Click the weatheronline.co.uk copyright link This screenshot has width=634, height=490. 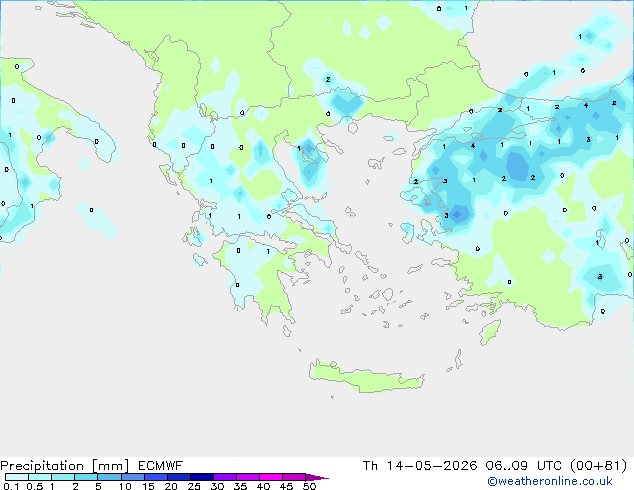550,481
